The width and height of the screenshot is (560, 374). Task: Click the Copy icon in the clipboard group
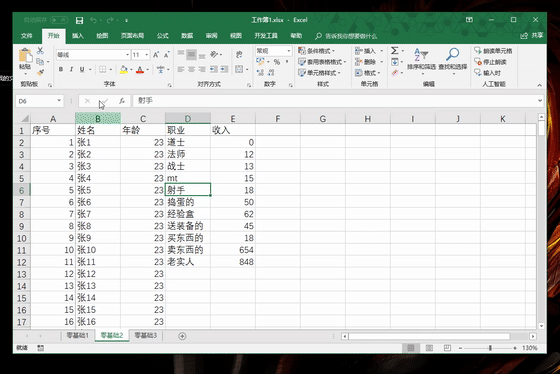coord(40,61)
